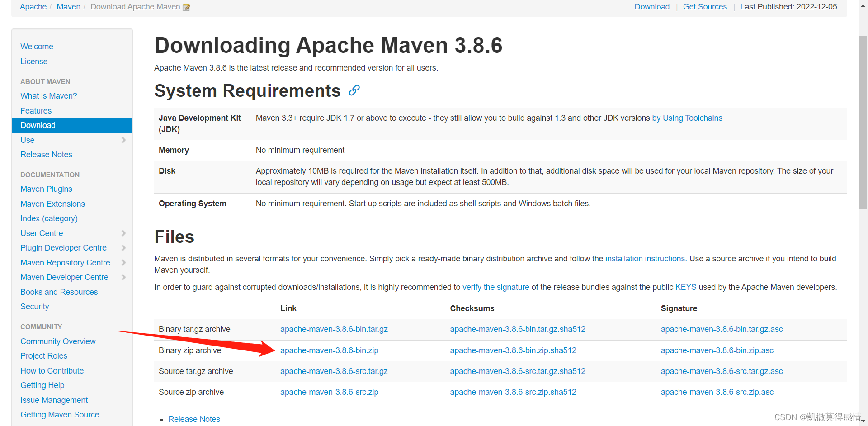Click the 'Java Development Kit (JDK)' cell
This screenshot has height=426, width=868.
click(x=203, y=124)
